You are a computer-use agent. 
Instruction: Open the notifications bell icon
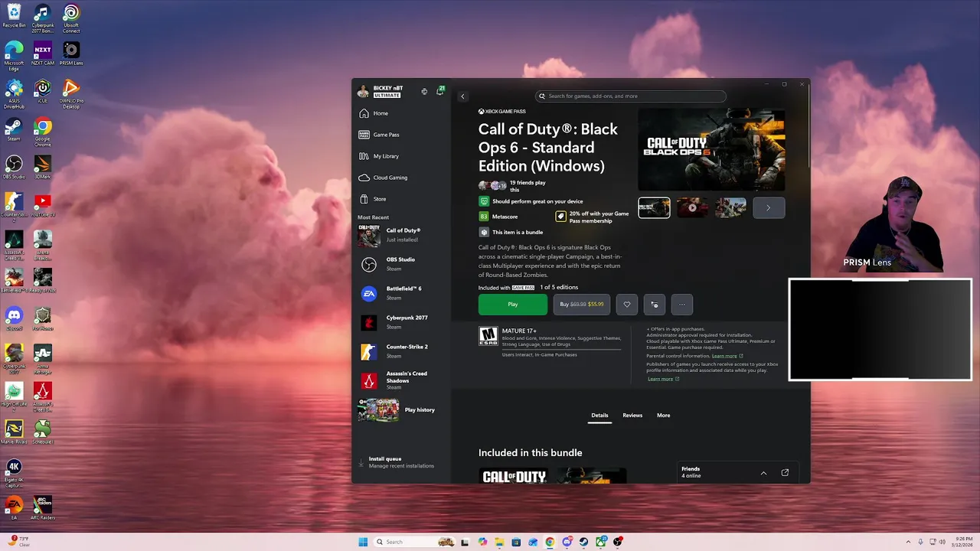tap(440, 91)
